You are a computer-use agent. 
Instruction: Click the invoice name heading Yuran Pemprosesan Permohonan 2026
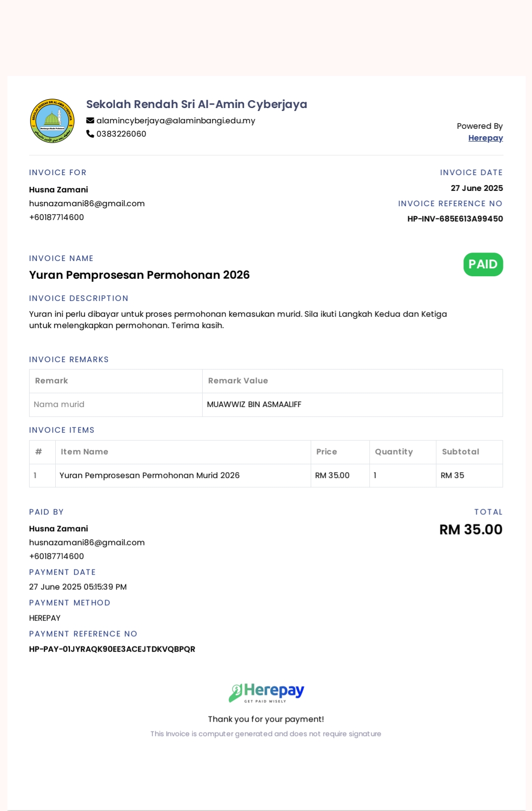(140, 275)
